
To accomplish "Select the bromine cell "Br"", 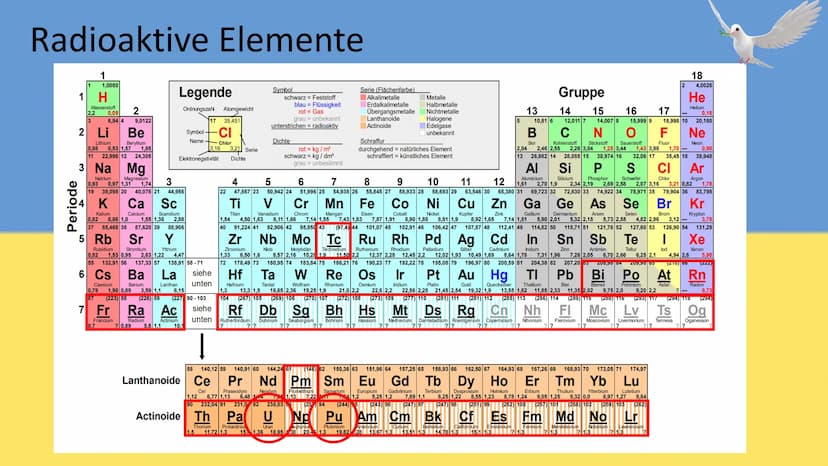I will click(664, 205).
